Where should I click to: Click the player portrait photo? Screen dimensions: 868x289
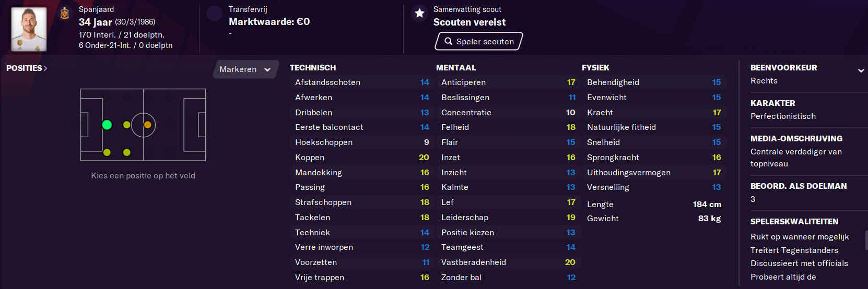point(29,29)
